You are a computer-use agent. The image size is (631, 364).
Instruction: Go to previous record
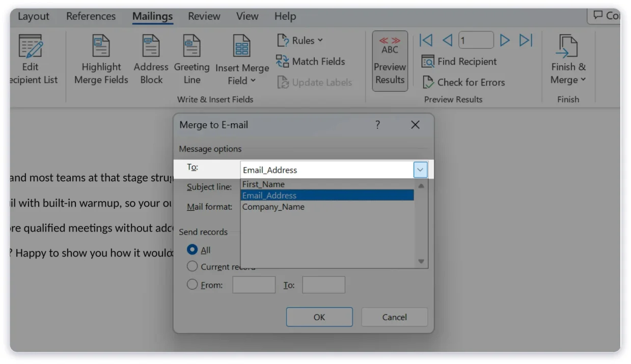(447, 40)
